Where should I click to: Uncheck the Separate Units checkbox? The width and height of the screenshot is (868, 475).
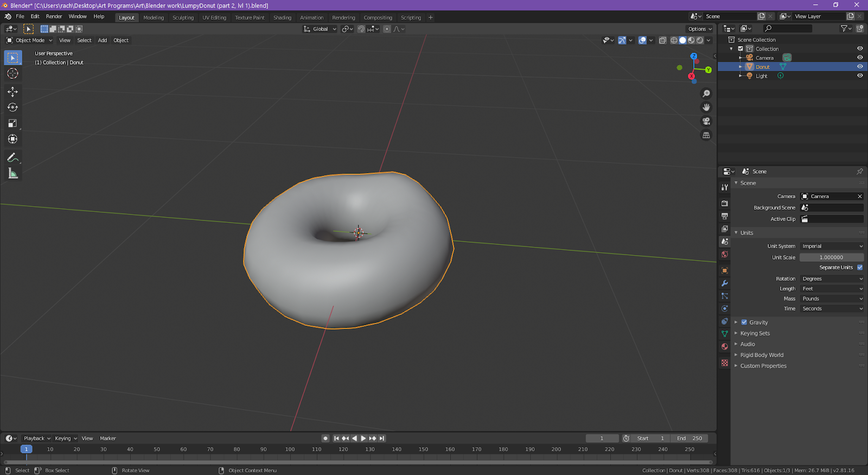[x=860, y=268]
